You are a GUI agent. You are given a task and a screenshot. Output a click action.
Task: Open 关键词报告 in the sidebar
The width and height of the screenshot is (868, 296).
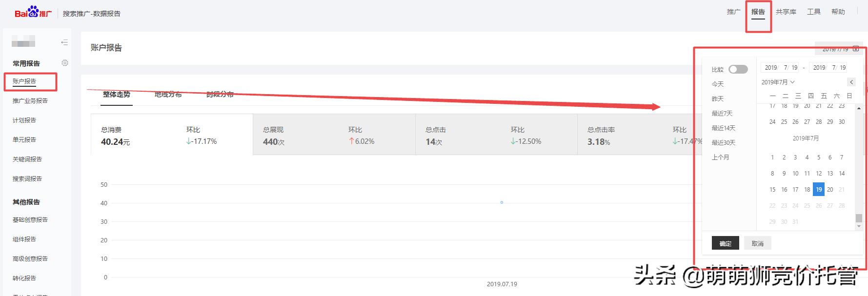click(27, 159)
